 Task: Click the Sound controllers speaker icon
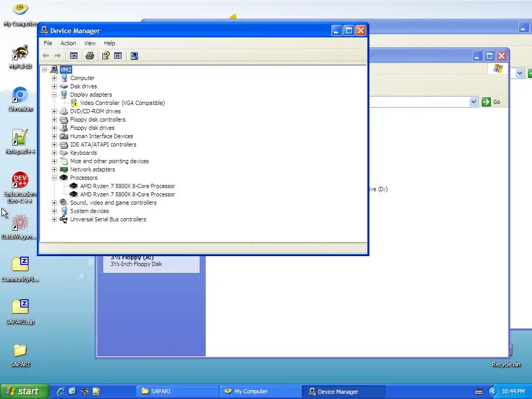(x=64, y=203)
